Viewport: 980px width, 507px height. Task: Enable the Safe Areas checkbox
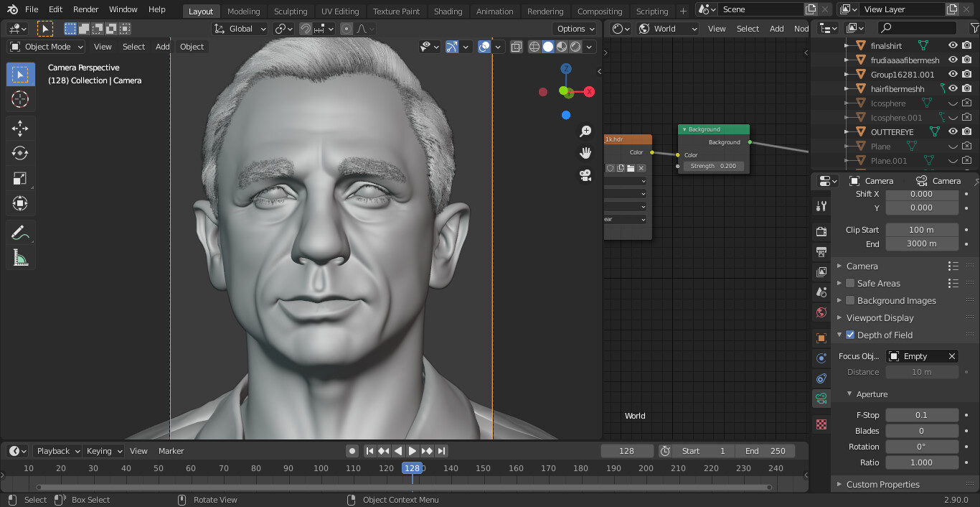click(850, 284)
